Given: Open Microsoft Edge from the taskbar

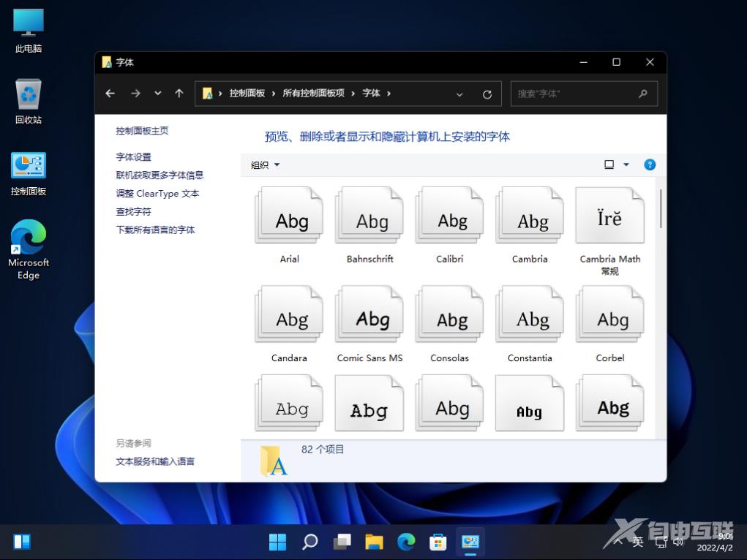Looking at the screenshot, I should point(405,541).
